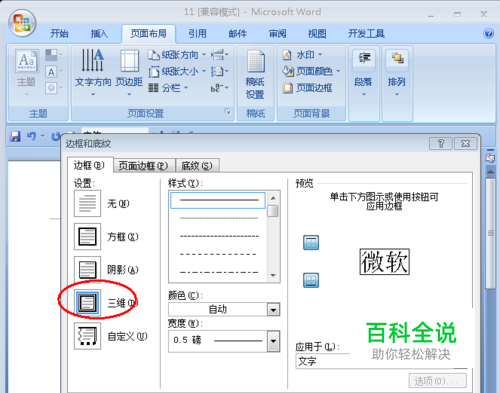Viewport: 500px width, 393px height.
Task: Toggle top border preview button
Action: click(311, 242)
